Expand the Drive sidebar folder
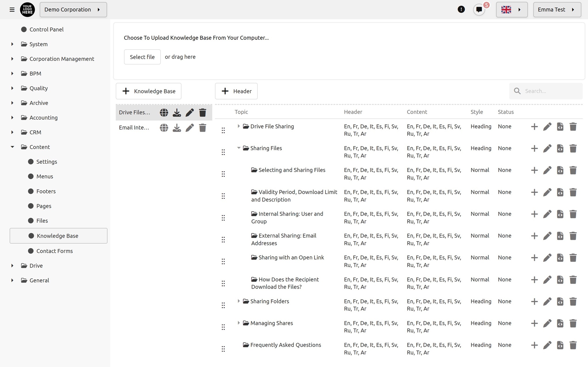 (x=12, y=266)
